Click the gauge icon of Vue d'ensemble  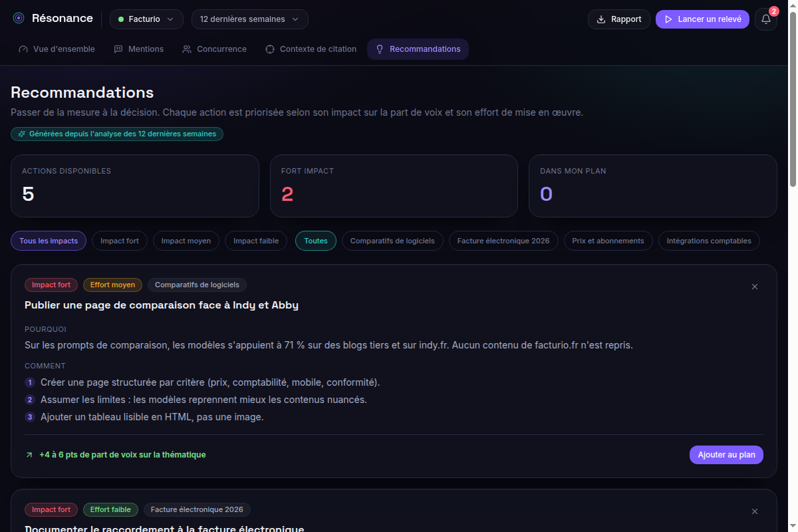24,49
